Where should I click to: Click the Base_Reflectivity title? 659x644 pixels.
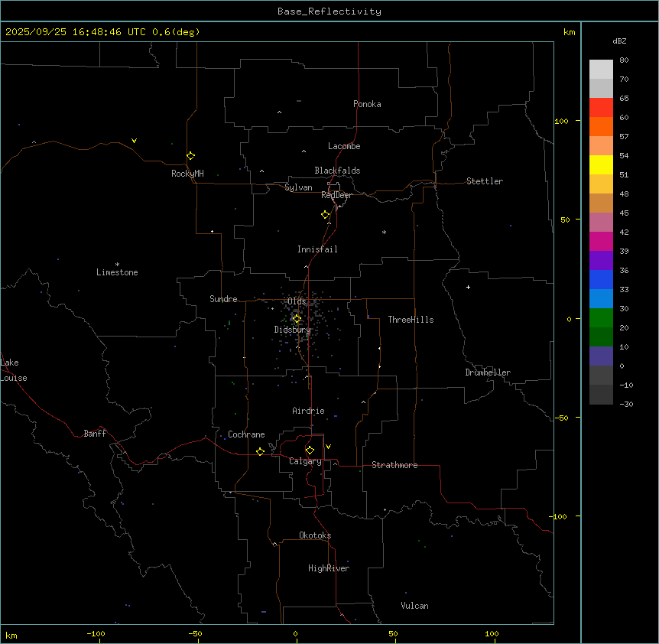(329, 11)
